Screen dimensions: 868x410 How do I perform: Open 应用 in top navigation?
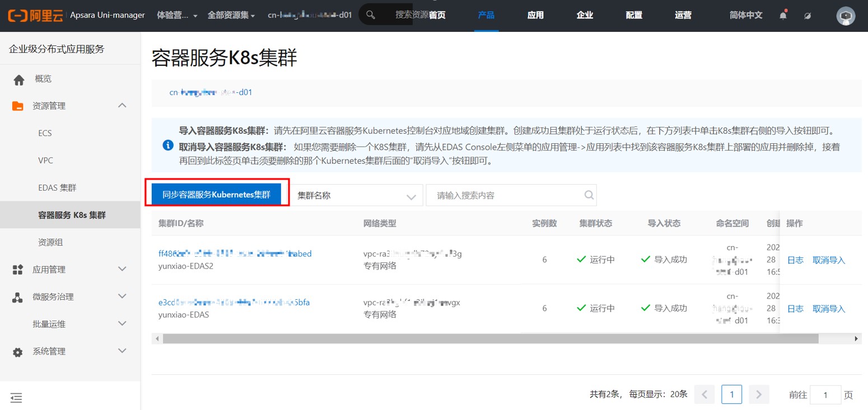(x=535, y=15)
